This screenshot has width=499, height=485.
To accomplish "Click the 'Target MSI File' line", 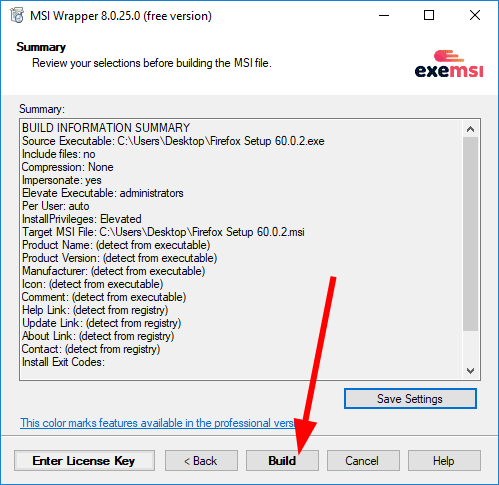I will tap(163, 232).
